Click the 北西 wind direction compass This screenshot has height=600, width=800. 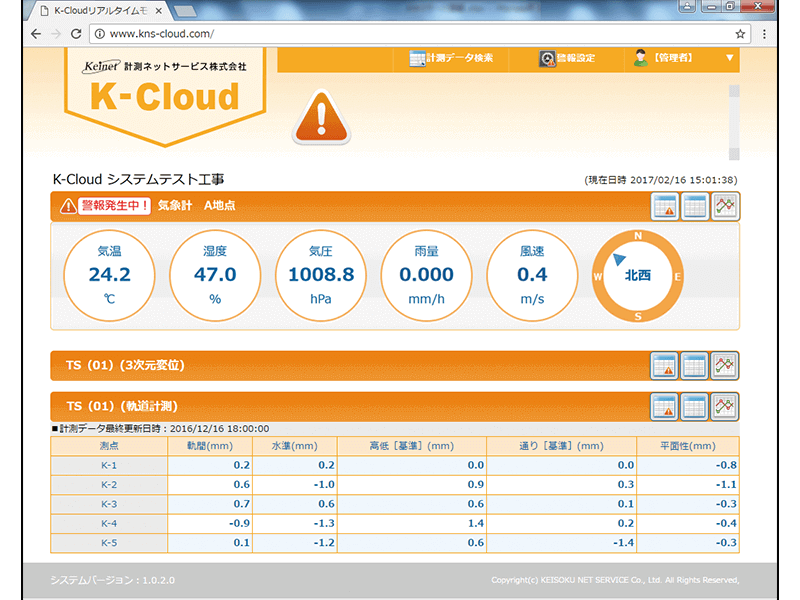(638, 276)
